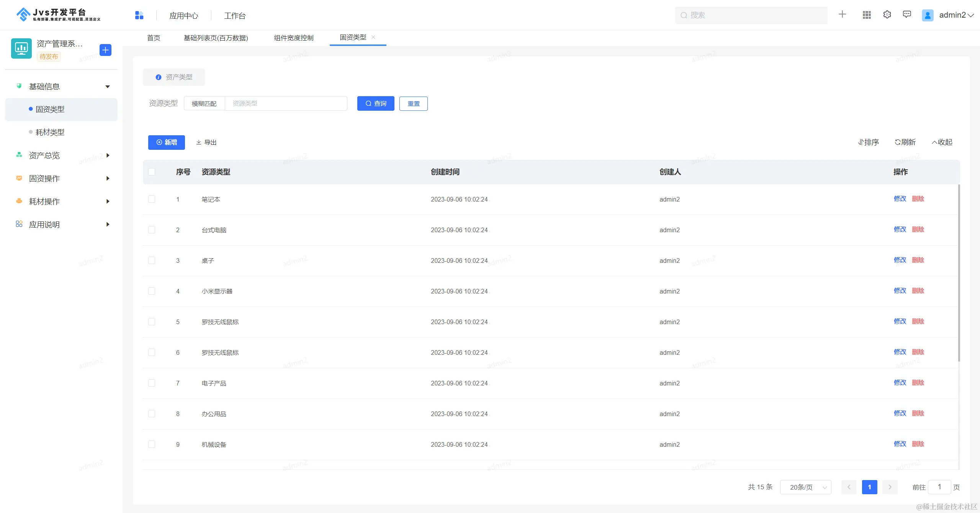
Task: Select 耗材类型 in the sidebar
Action: tap(50, 132)
